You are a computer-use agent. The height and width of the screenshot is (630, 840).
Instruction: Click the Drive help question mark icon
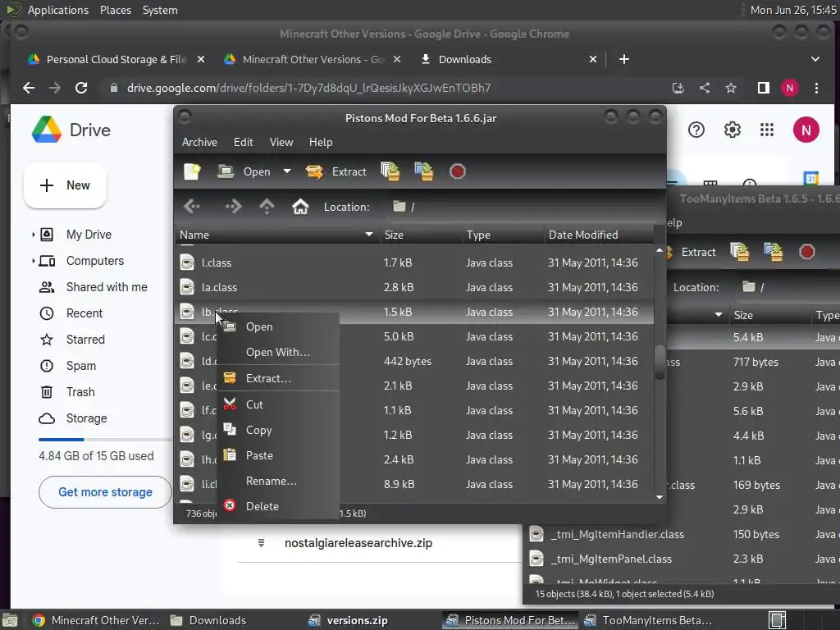pos(696,130)
